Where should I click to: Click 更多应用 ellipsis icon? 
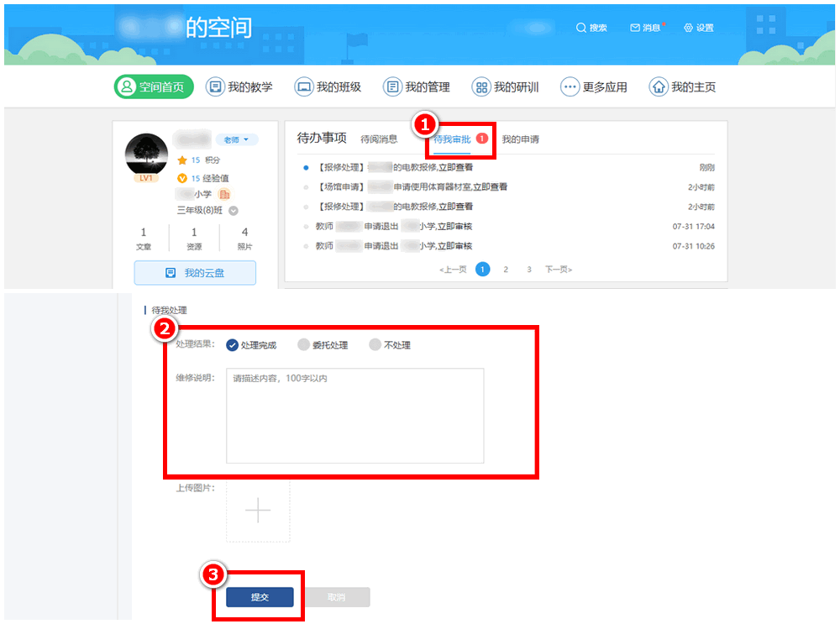tap(570, 87)
